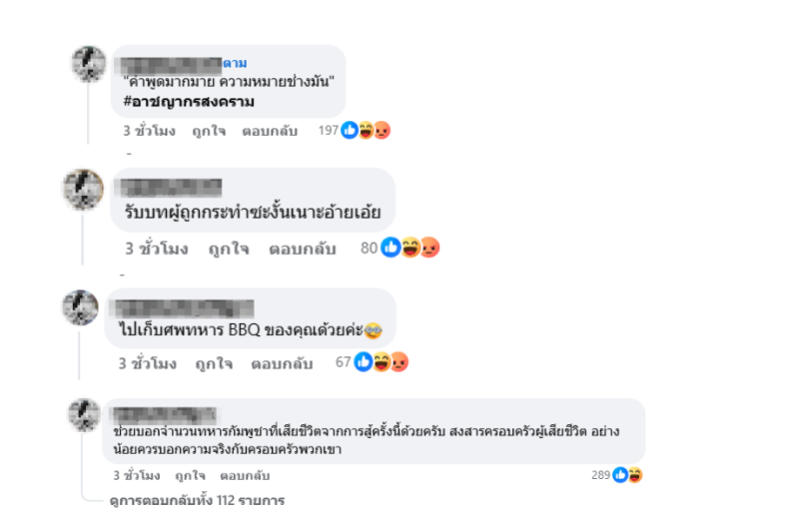Open reaction count 80 on second comment
This screenshot has height=532, width=799.
[369, 248]
